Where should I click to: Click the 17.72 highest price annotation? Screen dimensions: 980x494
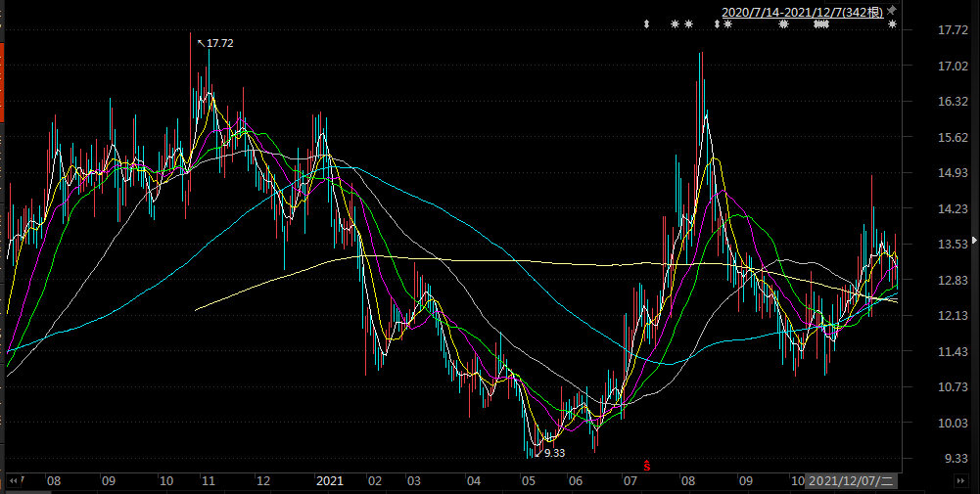coord(219,43)
